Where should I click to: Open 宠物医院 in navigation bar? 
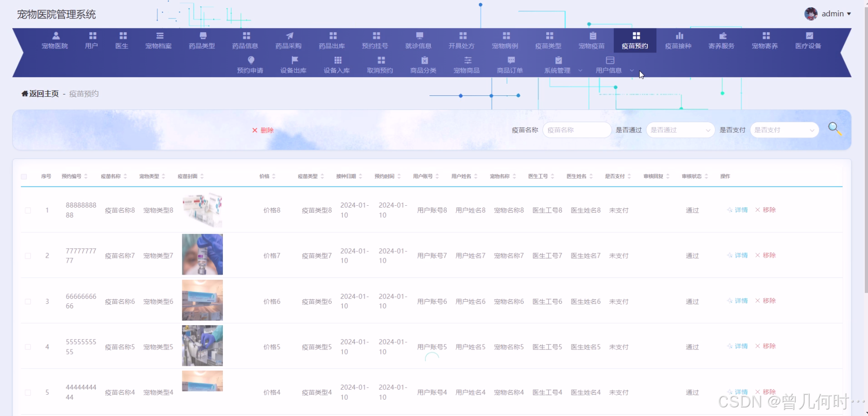(x=55, y=40)
